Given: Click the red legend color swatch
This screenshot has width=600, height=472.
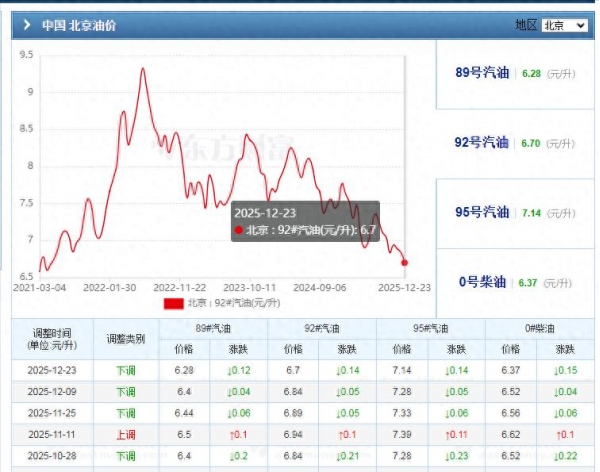Looking at the screenshot, I should pyautogui.click(x=172, y=303).
